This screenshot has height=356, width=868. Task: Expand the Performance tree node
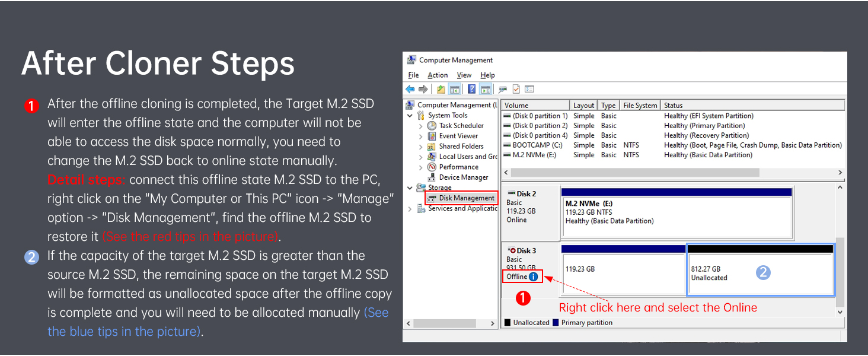point(420,167)
